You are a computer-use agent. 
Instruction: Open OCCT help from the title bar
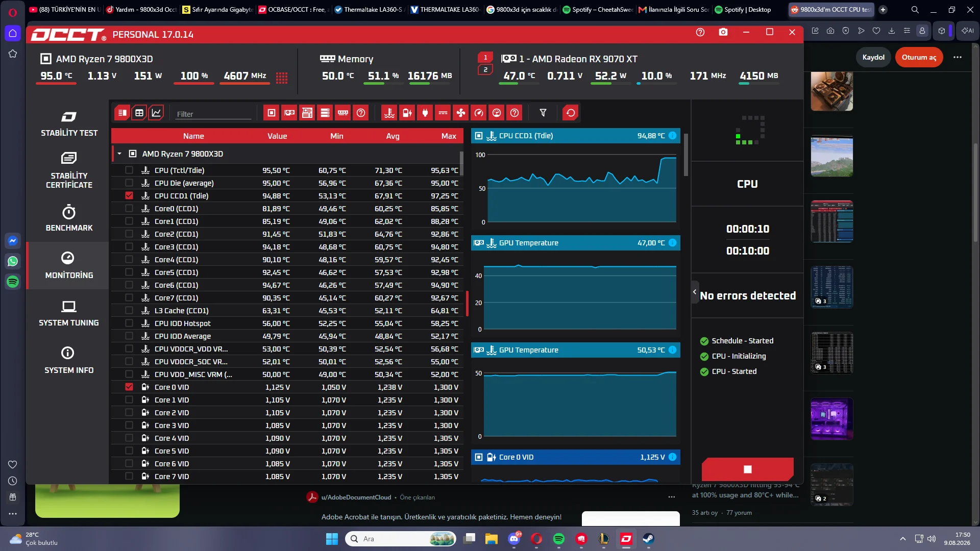click(700, 32)
